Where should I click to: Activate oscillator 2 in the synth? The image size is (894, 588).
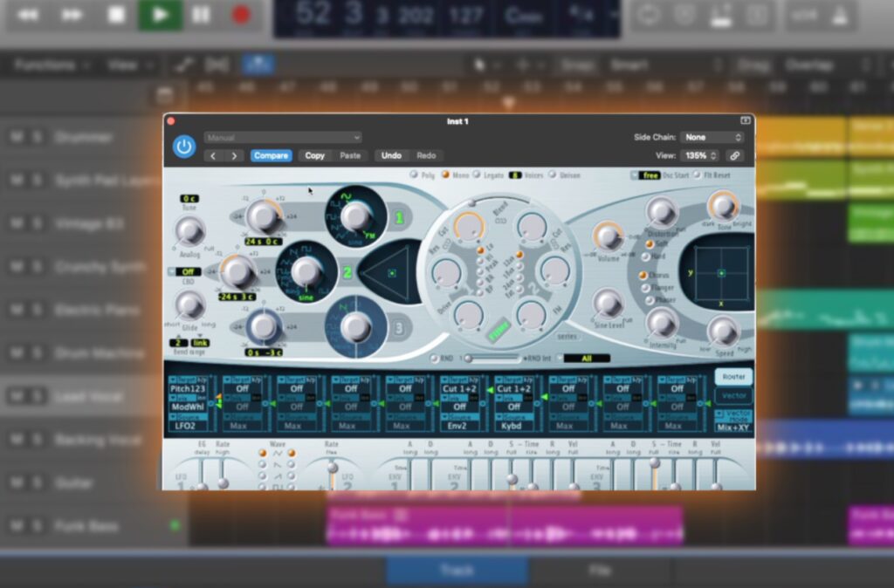point(346,270)
